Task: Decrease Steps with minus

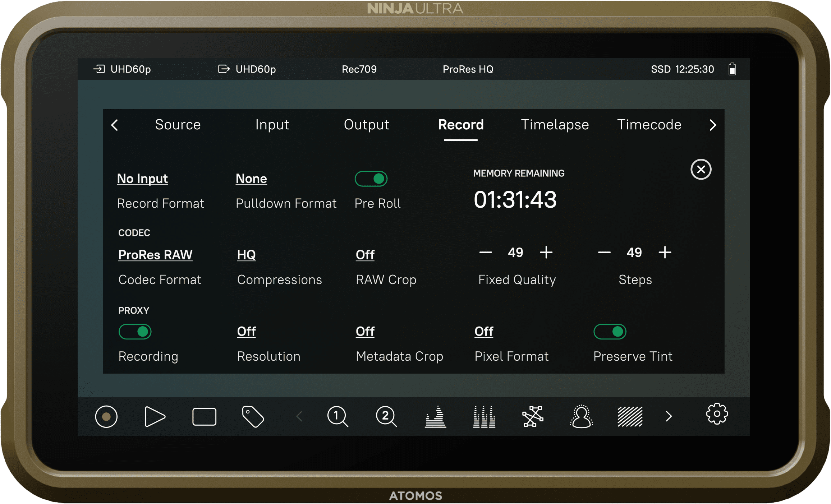Action: pyautogui.click(x=604, y=252)
